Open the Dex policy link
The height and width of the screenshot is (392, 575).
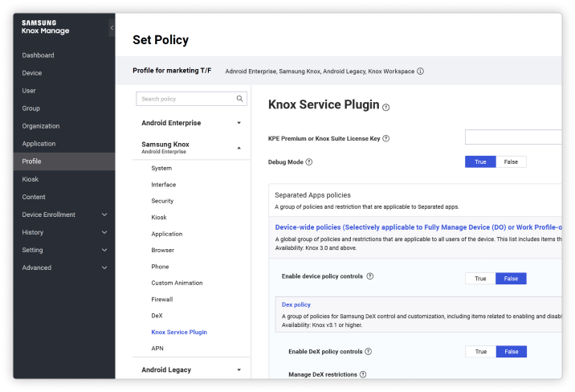coord(296,305)
